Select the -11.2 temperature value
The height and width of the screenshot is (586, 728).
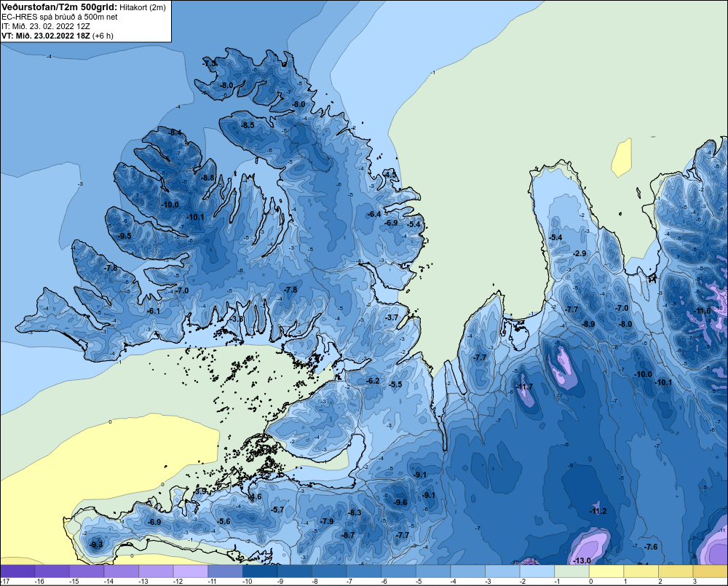(598, 511)
